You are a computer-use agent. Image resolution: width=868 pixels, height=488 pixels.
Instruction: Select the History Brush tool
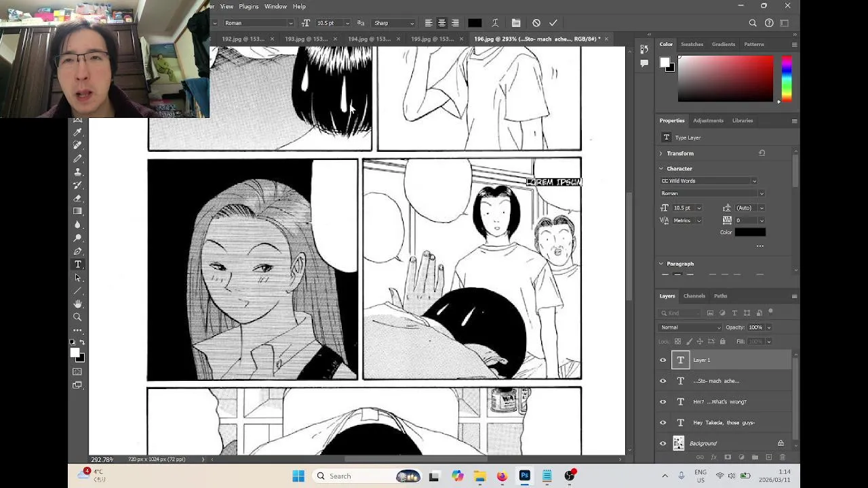78,185
